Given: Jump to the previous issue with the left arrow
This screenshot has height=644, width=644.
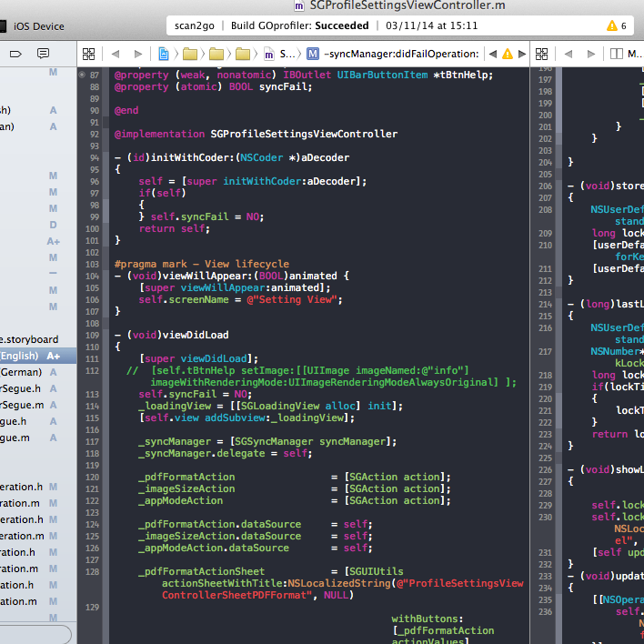Looking at the screenshot, I should [x=493, y=54].
